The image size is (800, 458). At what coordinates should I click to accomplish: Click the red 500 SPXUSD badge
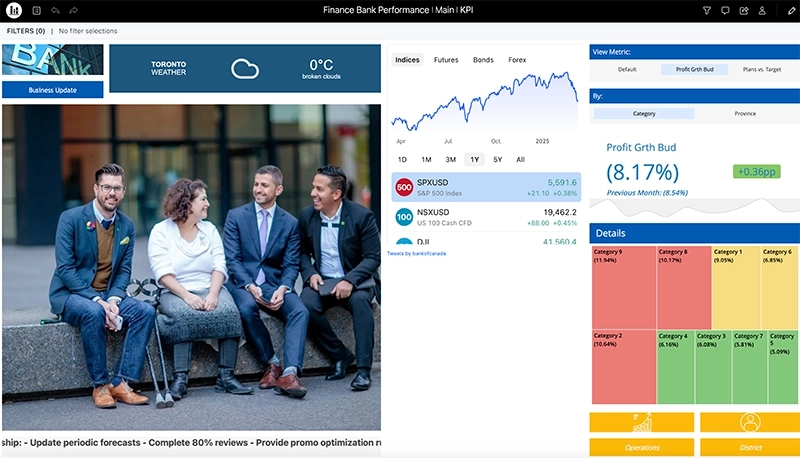pos(404,187)
